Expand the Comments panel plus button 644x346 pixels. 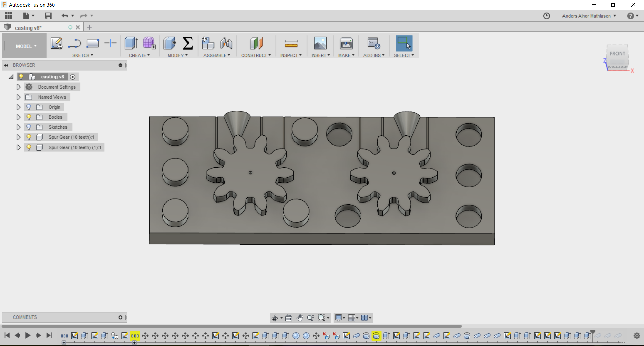[x=120, y=317]
